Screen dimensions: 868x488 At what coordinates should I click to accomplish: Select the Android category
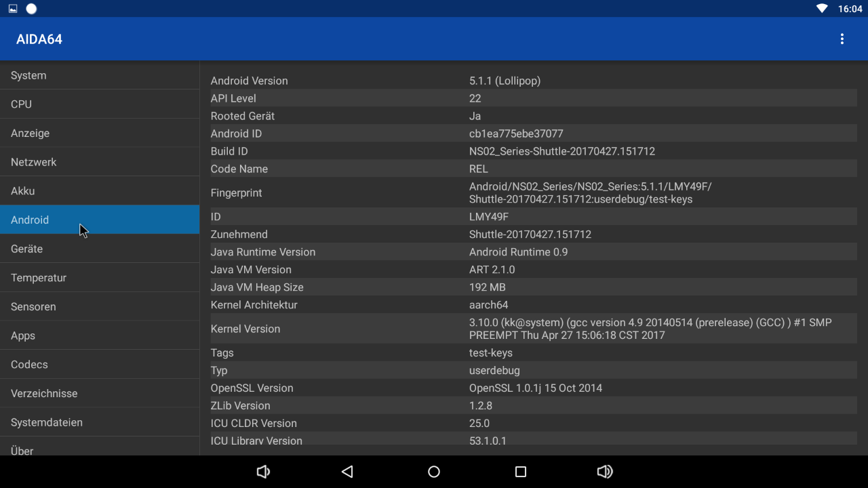click(100, 220)
